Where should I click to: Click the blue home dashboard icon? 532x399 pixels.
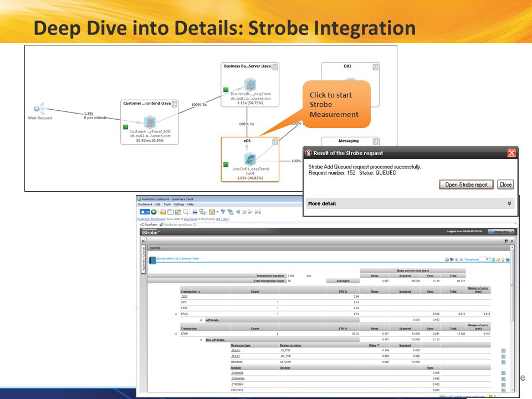click(143, 212)
